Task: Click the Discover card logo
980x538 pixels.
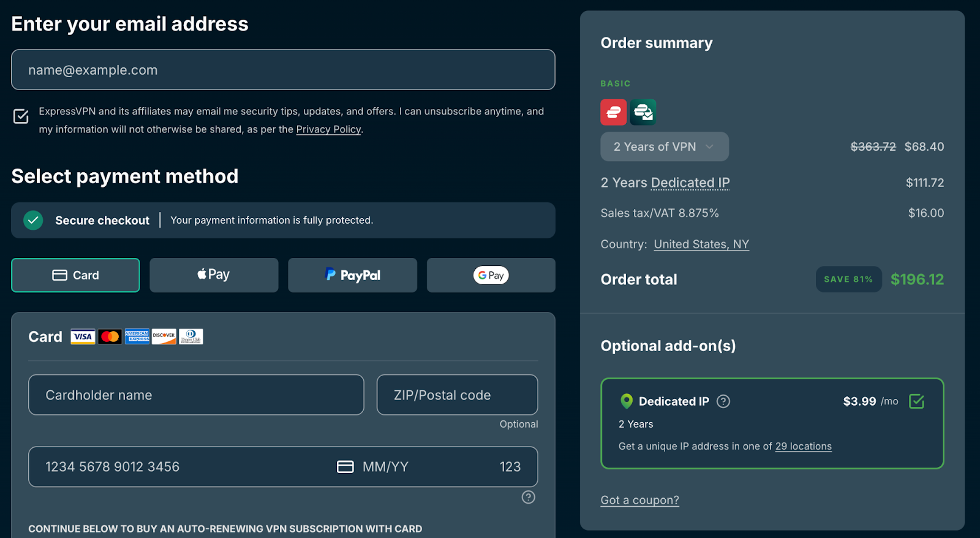Action: 164,336
